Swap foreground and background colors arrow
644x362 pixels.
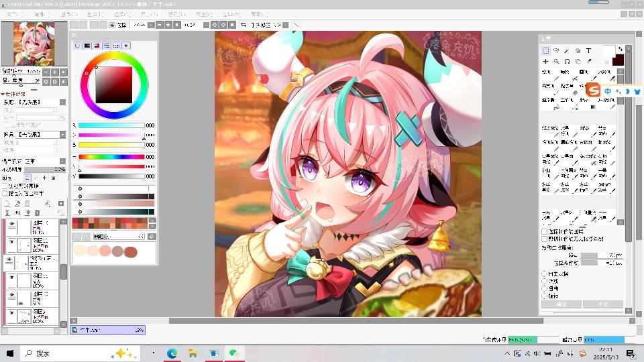[x=620, y=49]
